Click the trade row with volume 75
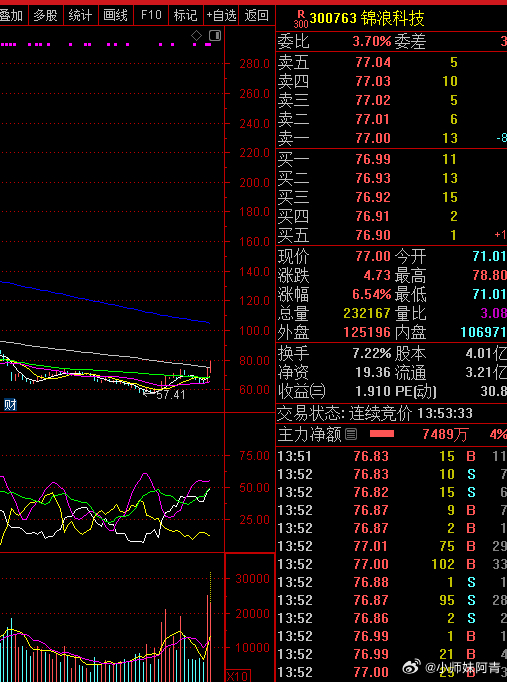 pyautogui.click(x=392, y=546)
